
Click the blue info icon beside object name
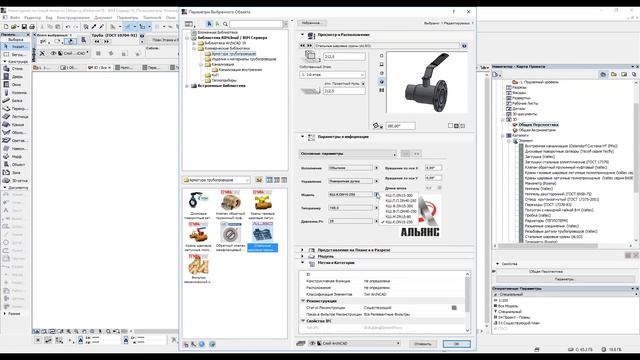[464, 46]
